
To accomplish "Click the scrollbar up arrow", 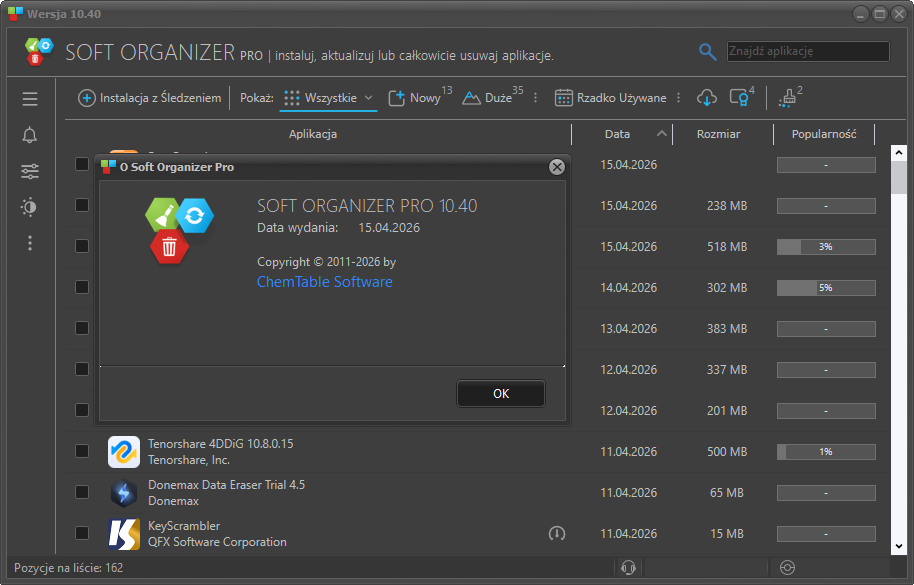I will click(x=899, y=153).
